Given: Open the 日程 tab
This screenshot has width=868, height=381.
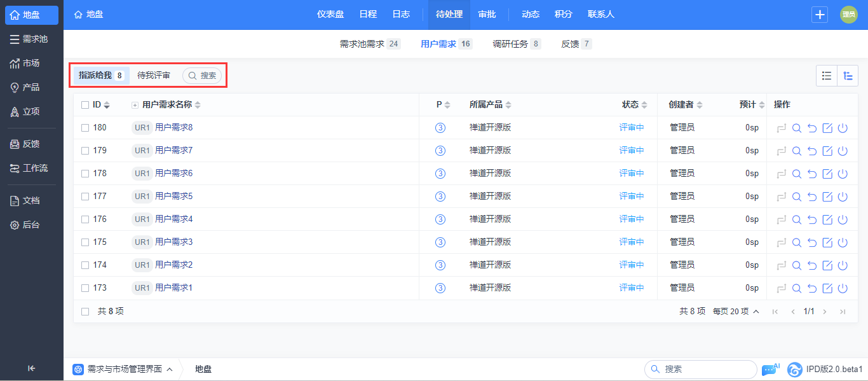Looking at the screenshot, I should [368, 14].
